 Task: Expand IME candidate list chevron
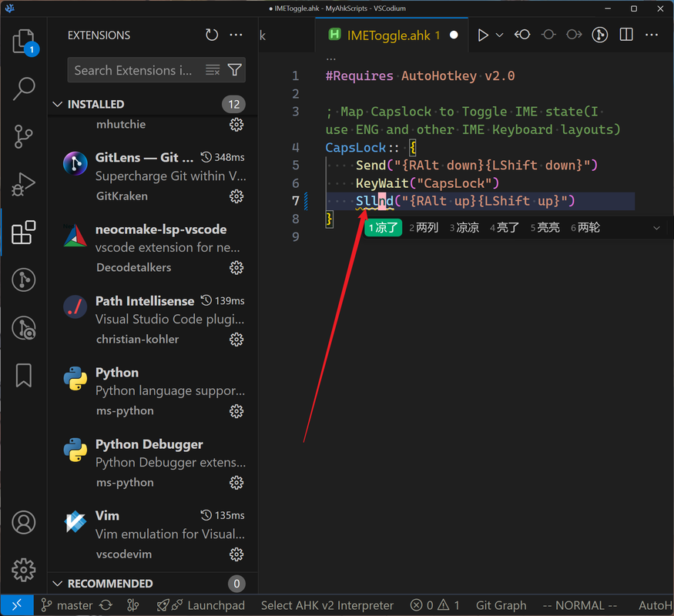click(x=656, y=228)
